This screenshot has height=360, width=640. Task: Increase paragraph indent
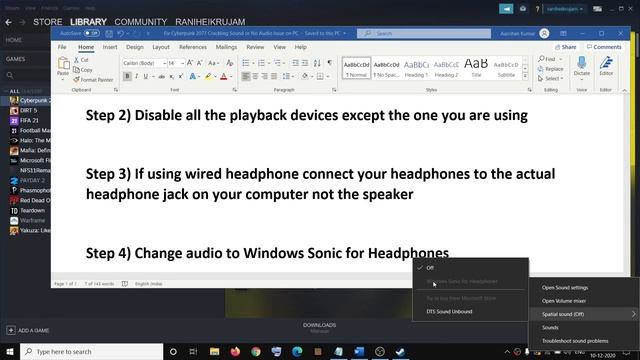click(x=305, y=63)
